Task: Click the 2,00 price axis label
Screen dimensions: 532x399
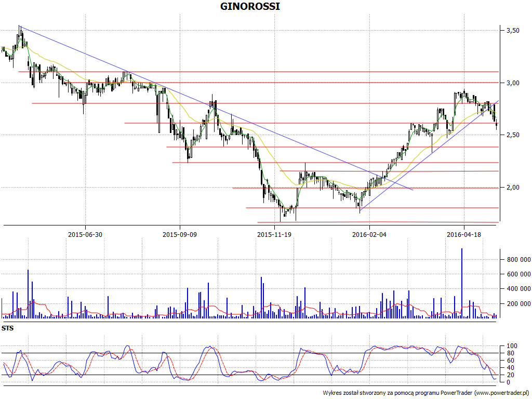Action: 513,187
